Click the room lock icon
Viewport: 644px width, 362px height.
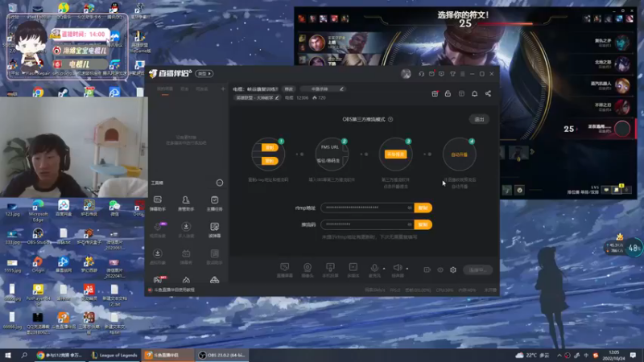click(x=448, y=93)
